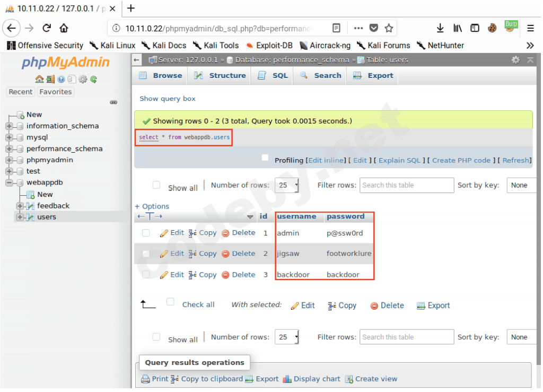Open the browser home page icon
This screenshot has width=543, height=392.
(x=64, y=28)
